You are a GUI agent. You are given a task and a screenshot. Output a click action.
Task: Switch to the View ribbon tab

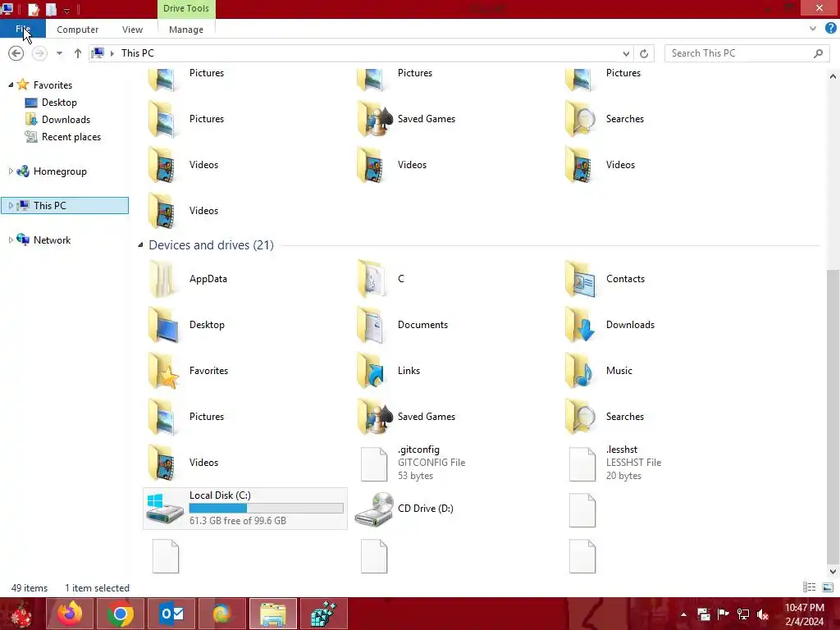point(132,30)
